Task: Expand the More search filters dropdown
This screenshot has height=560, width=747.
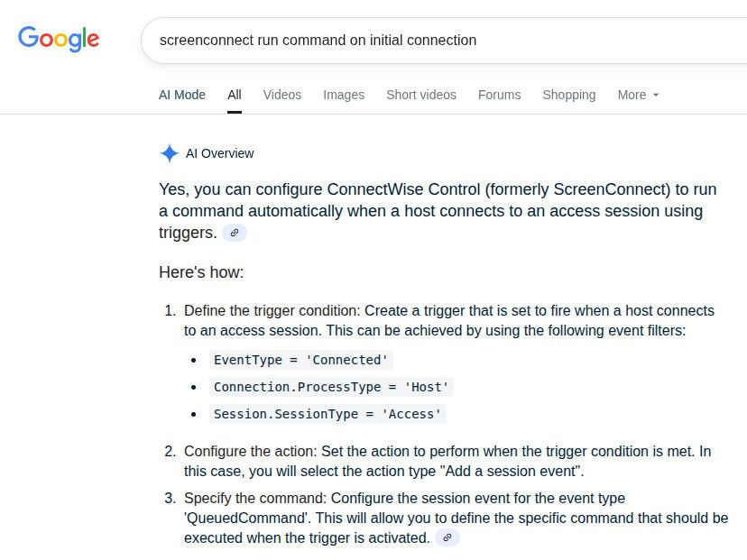Action: click(x=638, y=95)
